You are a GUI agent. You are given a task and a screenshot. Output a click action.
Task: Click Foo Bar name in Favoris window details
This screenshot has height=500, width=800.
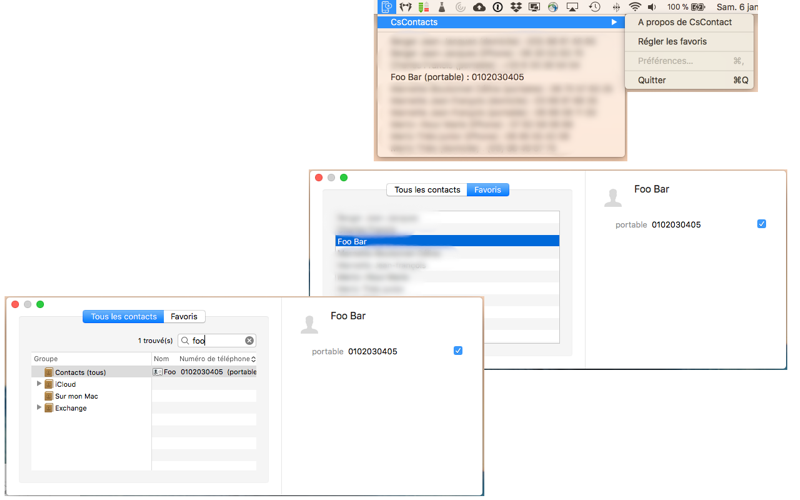click(x=652, y=189)
